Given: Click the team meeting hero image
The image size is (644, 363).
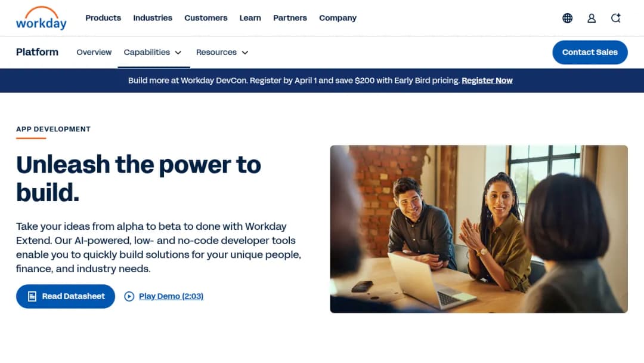Looking at the screenshot, I should point(479,229).
